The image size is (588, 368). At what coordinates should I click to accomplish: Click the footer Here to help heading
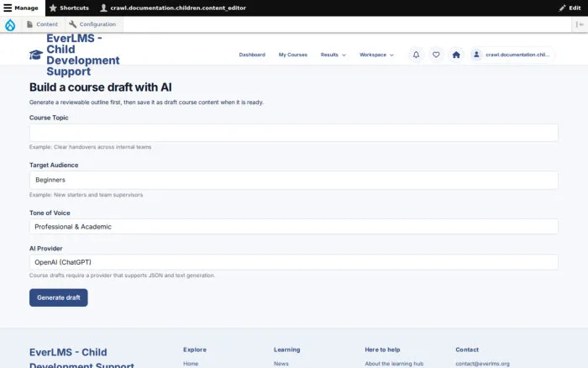pos(382,350)
